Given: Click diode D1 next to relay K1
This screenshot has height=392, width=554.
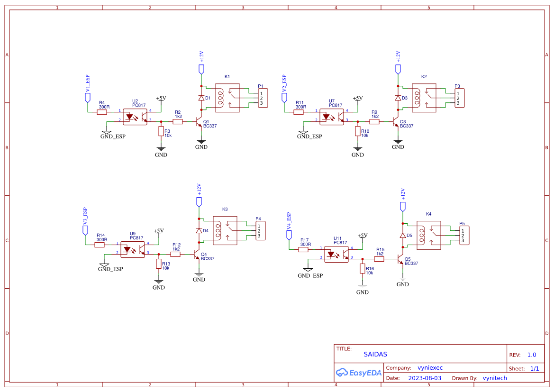Looking at the screenshot, I should pos(201,97).
